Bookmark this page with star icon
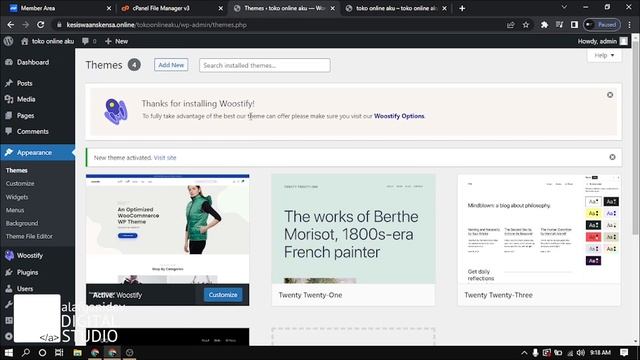This screenshot has width=640, height=360. (526, 25)
